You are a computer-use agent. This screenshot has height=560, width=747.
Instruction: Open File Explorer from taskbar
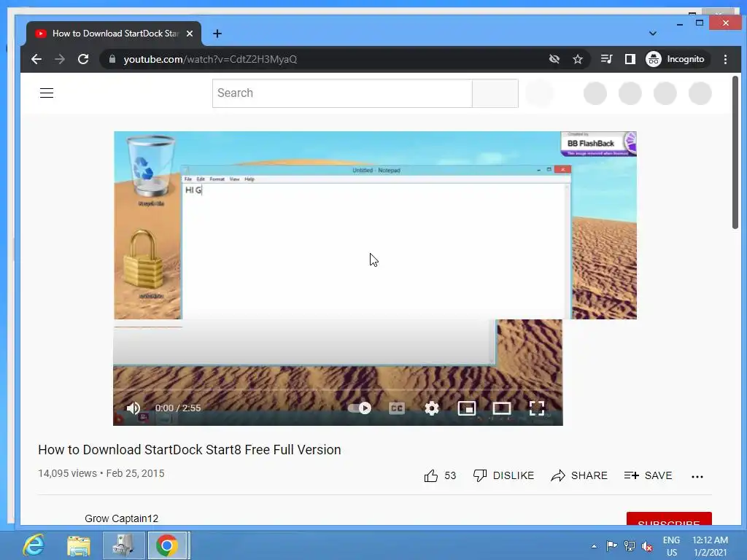(x=79, y=545)
